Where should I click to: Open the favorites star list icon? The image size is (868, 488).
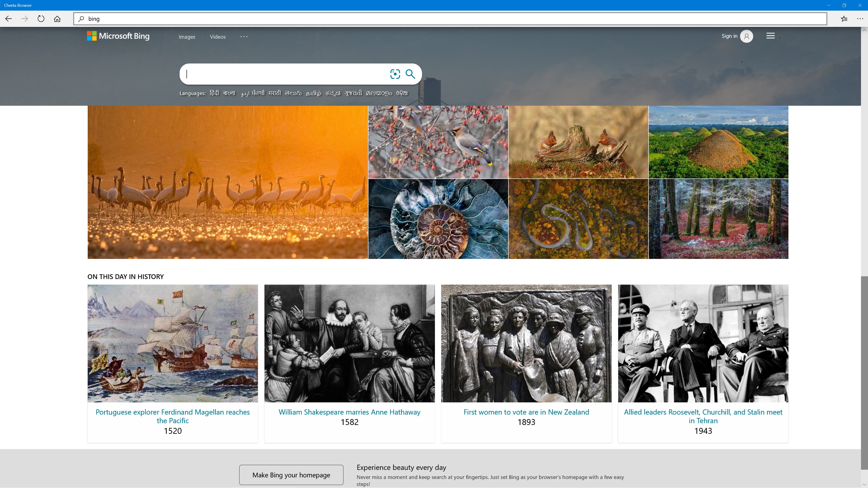point(844,19)
